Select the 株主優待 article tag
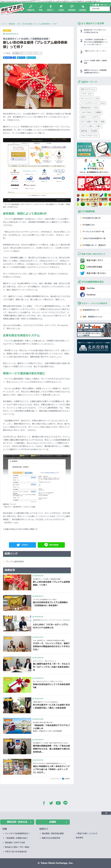This screenshot has height=868, width=111. point(16,53)
